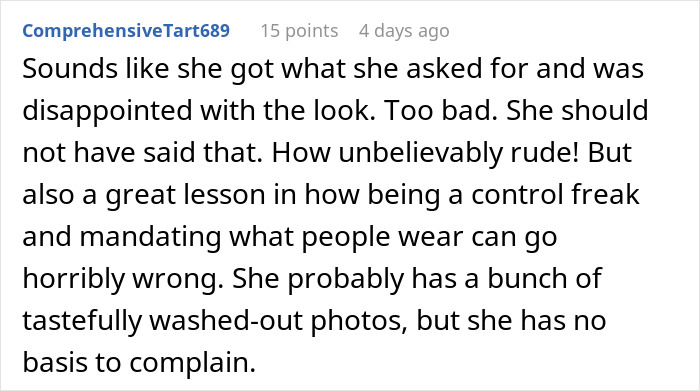
Task: Click the phrase 'great lesson'
Action: pyautogui.click(x=185, y=195)
